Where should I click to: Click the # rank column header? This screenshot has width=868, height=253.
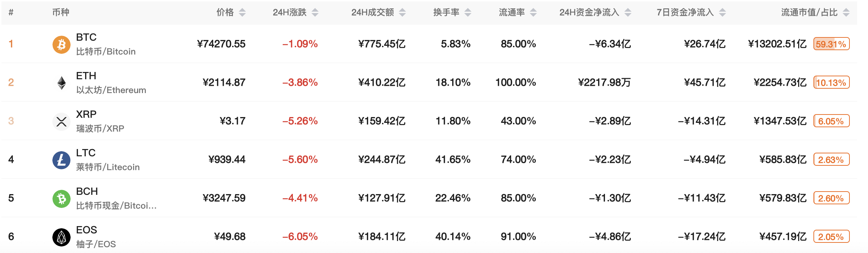click(x=11, y=12)
